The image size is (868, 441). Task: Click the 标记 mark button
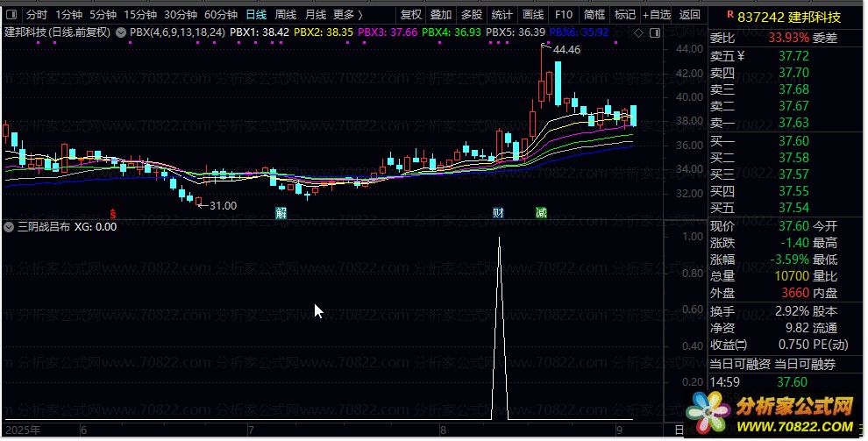pos(625,14)
